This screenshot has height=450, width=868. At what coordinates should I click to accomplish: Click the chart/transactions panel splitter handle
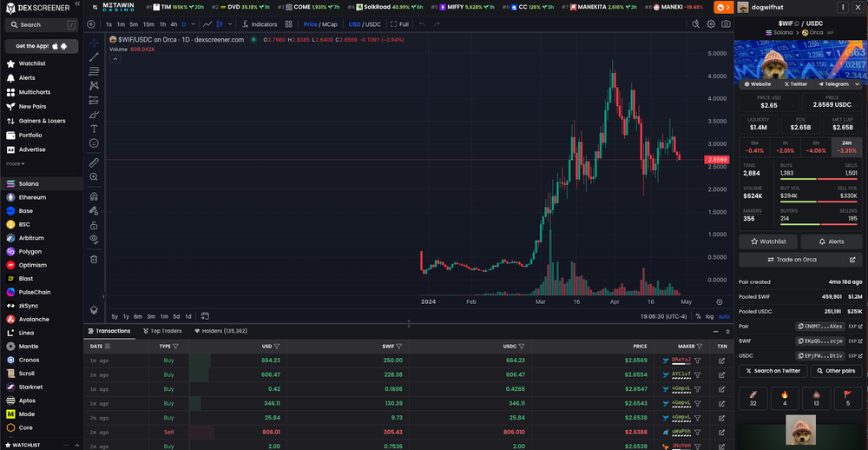point(409,324)
